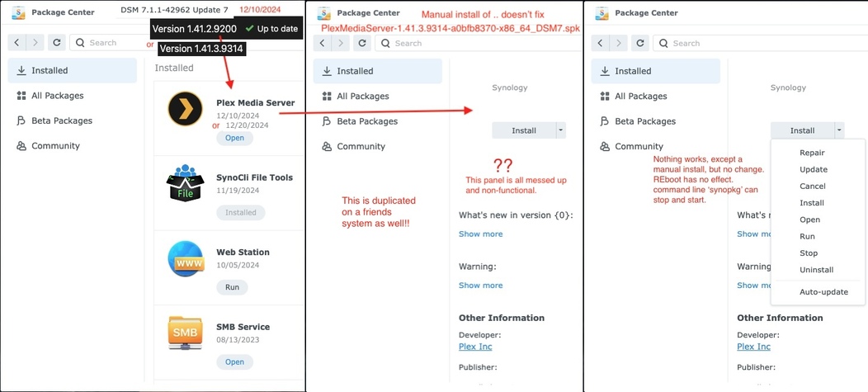The width and height of the screenshot is (868, 392).
Task: Go back using the left panel arrow
Action: [17, 43]
